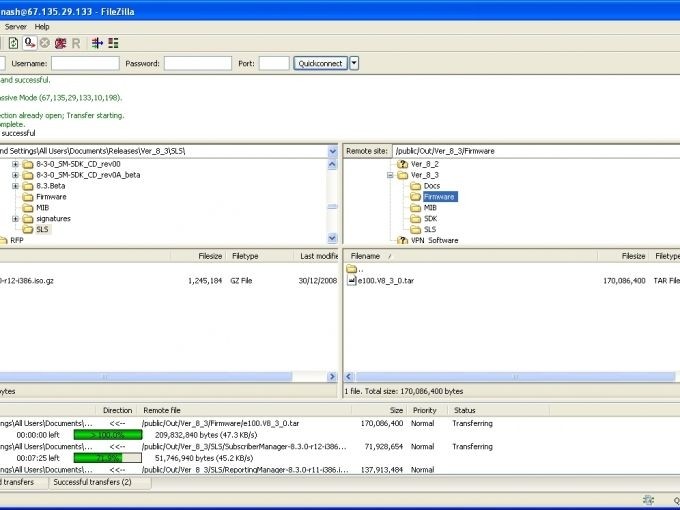
Task: Select the RFP local folder
Action: point(16,240)
